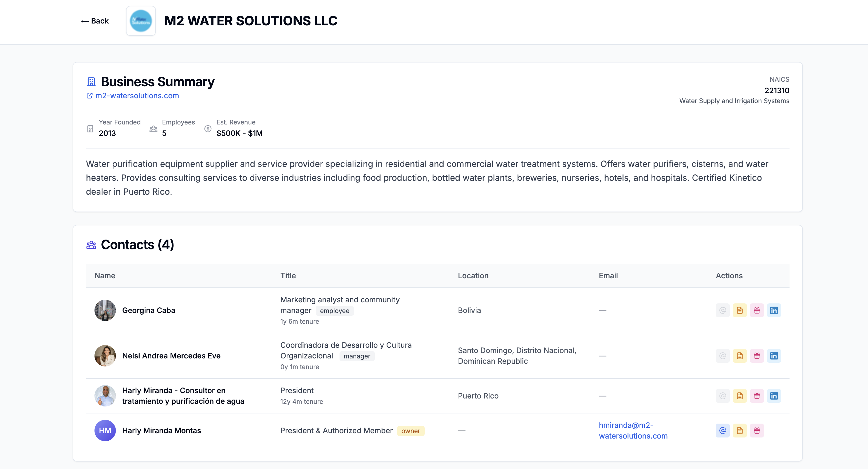Click the HM initials avatar
Viewport: 868px width, 469px height.
105,431
